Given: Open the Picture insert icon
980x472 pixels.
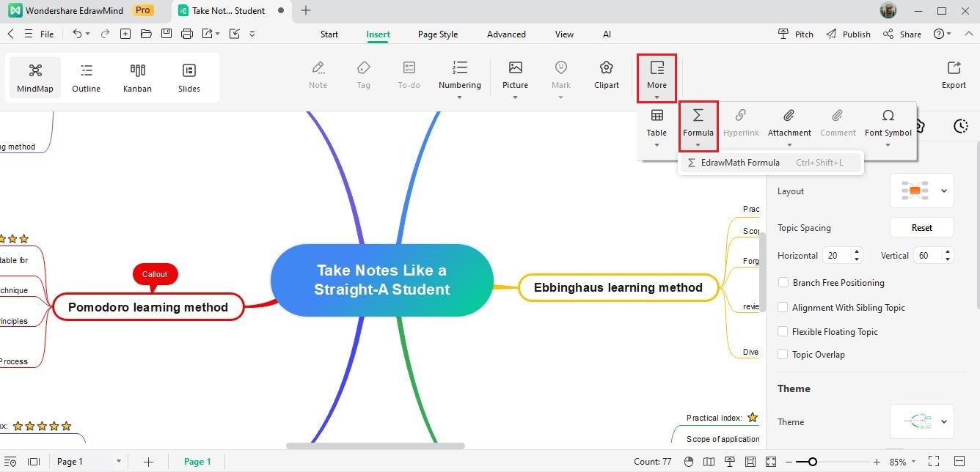Looking at the screenshot, I should click(515, 68).
